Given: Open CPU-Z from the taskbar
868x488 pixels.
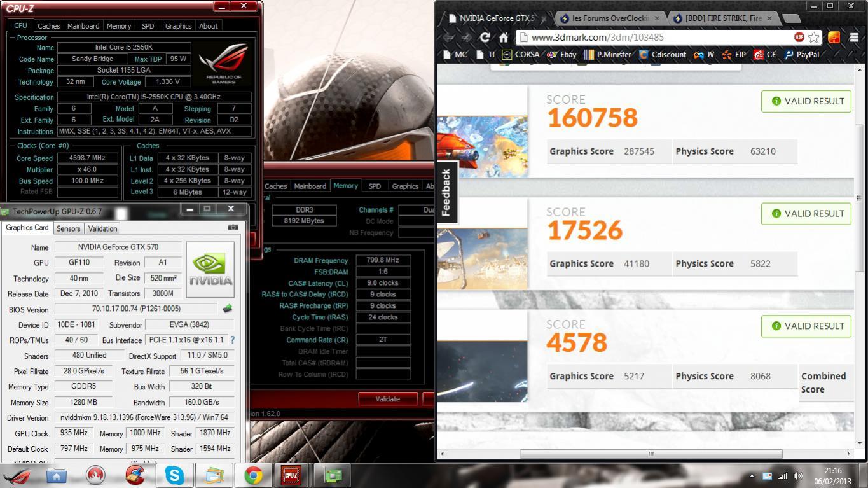Looking at the screenshot, I should [293, 475].
